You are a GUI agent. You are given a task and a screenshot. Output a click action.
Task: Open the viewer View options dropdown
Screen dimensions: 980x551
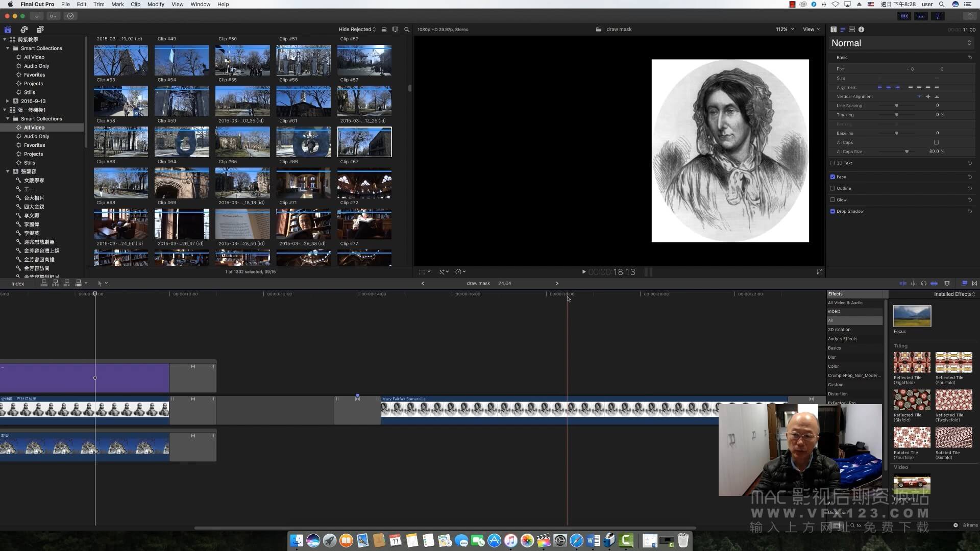(x=811, y=30)
